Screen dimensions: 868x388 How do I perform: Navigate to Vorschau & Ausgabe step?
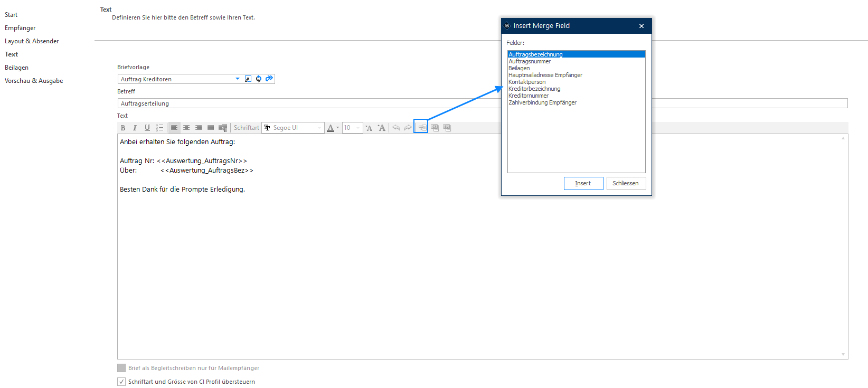[x=34, y=81]
